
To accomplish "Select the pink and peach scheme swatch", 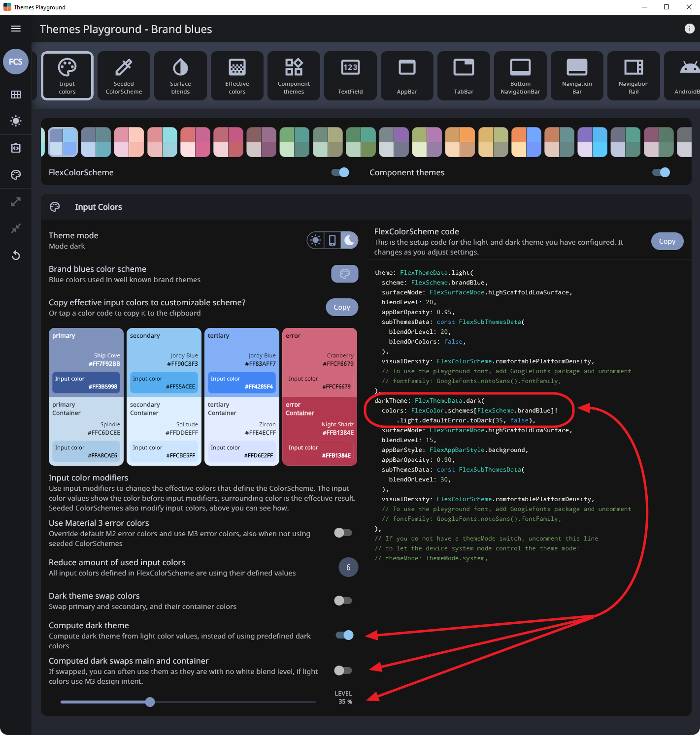I will [x=129, y=142].
